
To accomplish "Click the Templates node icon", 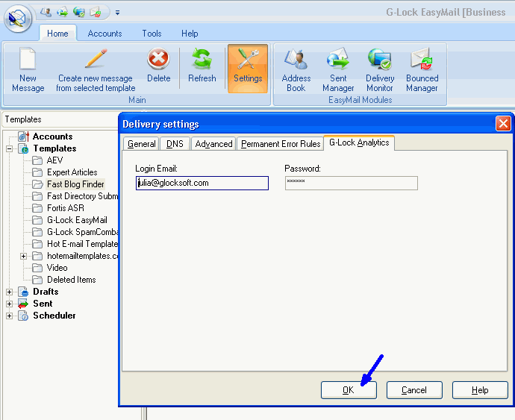I will tap(23, 148).
